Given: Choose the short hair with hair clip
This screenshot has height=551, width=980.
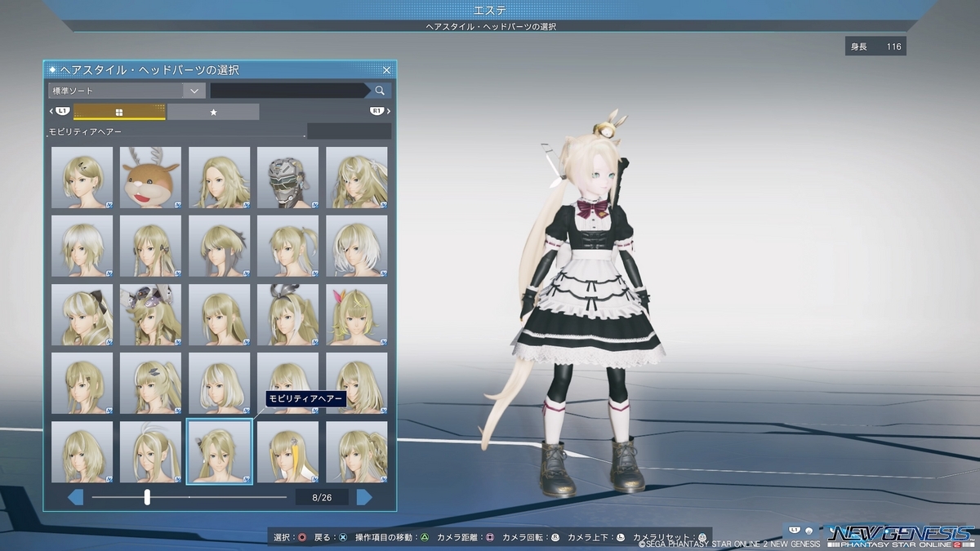Looking at the screenshot, I should pos(82,177).
